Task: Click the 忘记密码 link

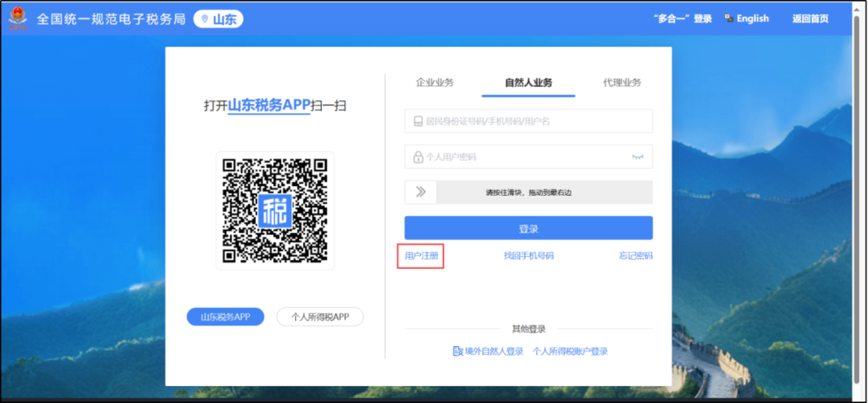Action: coord(636,256)
